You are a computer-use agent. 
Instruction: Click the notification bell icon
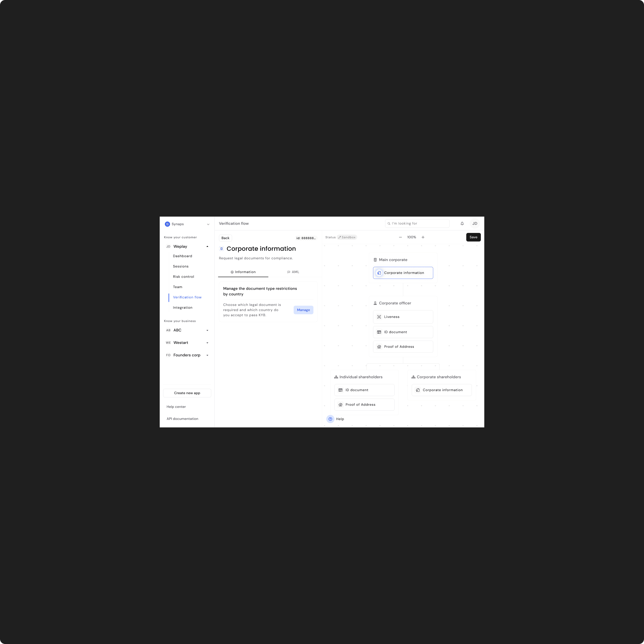click(462, 224)
